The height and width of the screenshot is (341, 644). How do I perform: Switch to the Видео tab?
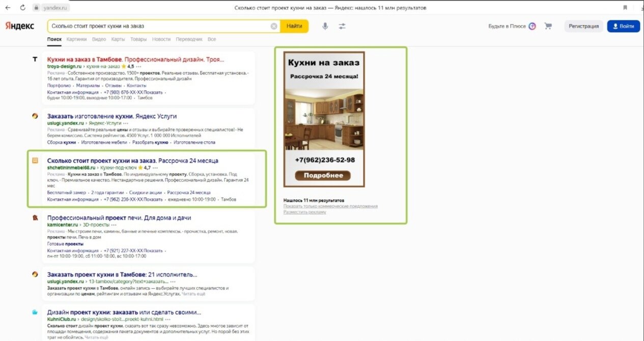tap(99, 39)
